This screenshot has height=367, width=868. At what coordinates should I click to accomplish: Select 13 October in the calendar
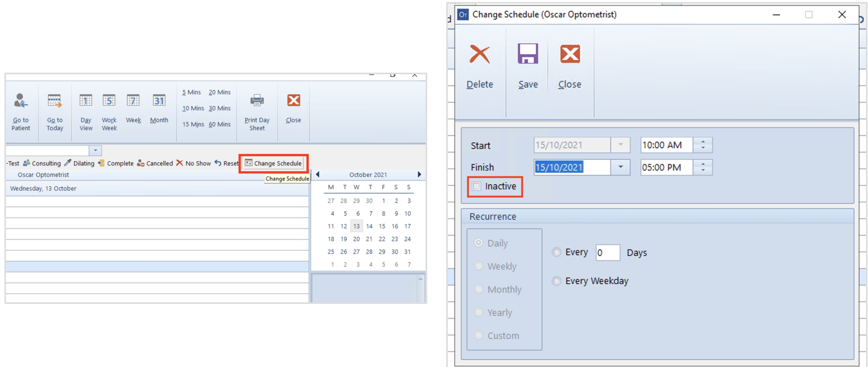356,226
